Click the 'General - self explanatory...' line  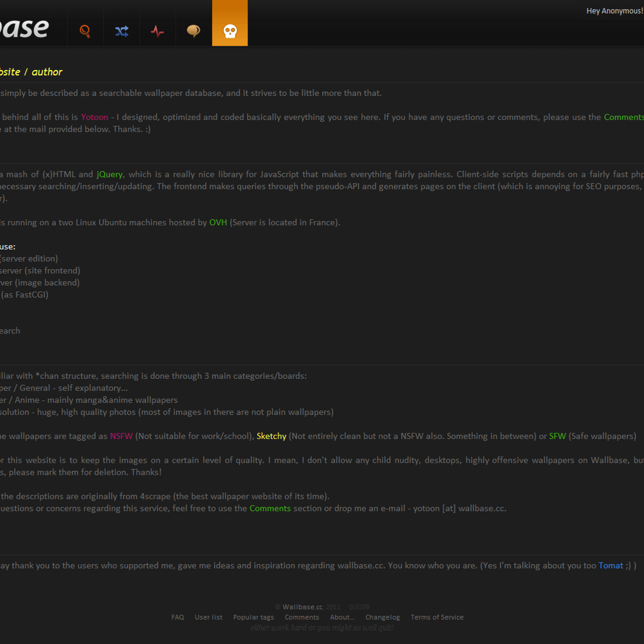click(74, 388)
